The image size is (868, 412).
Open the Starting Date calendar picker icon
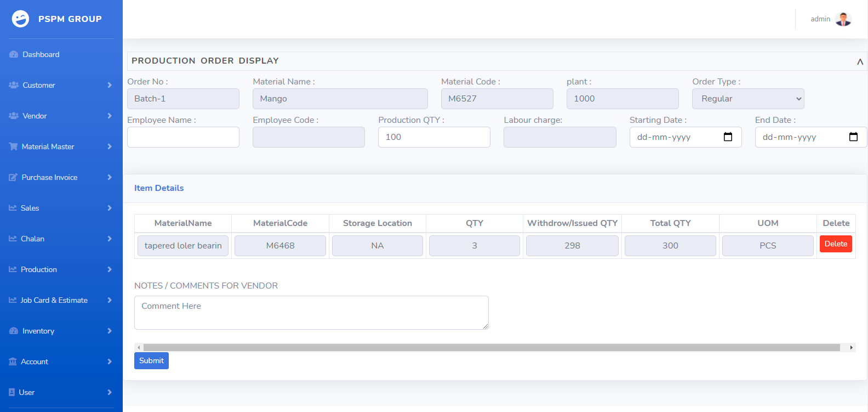(728, 137)
